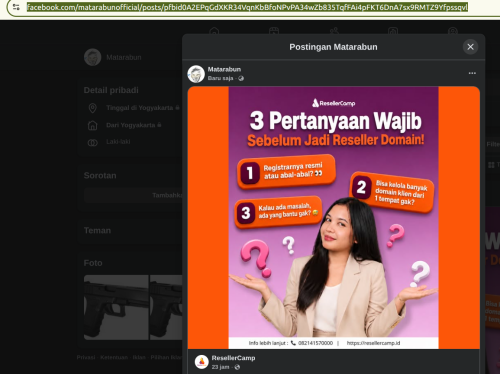
Task: Click the 'Privasi' footer link
Action: (86, 357)
